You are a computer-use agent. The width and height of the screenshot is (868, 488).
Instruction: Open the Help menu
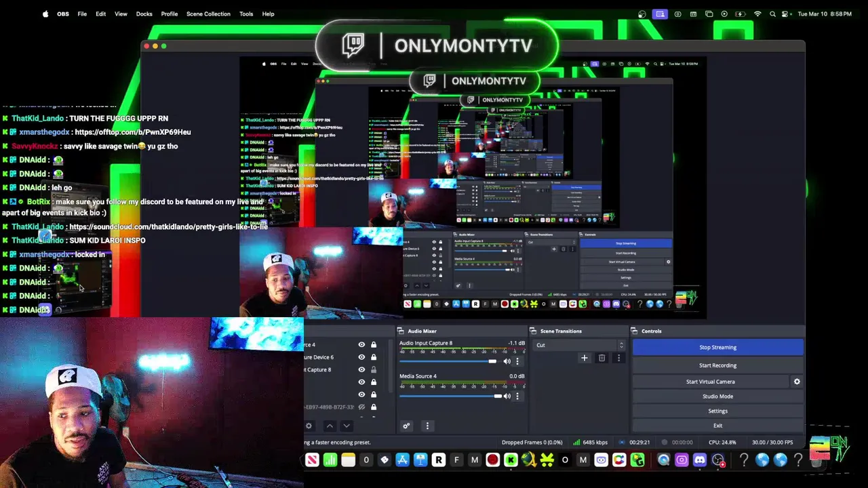click(x=268, y=14)
